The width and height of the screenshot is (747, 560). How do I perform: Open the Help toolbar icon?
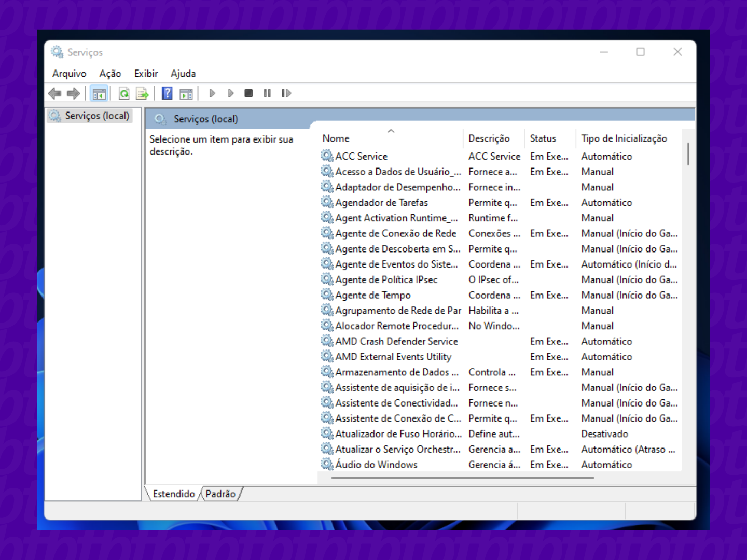167,93
